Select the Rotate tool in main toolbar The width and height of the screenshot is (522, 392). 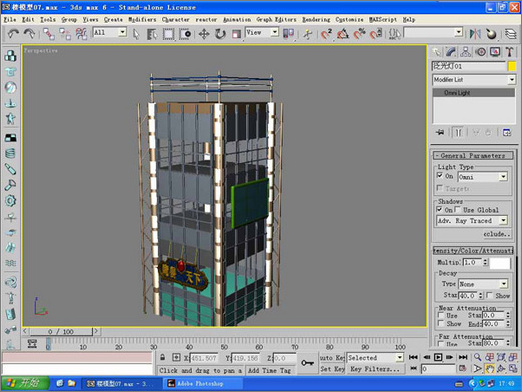point(220,34)
